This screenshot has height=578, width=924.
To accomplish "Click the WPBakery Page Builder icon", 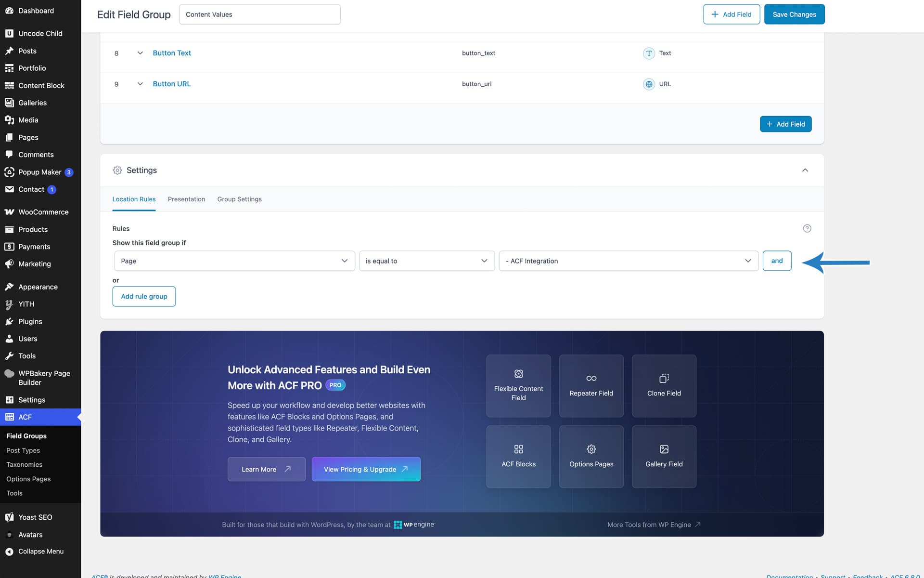I will click(x=9, y=373).
